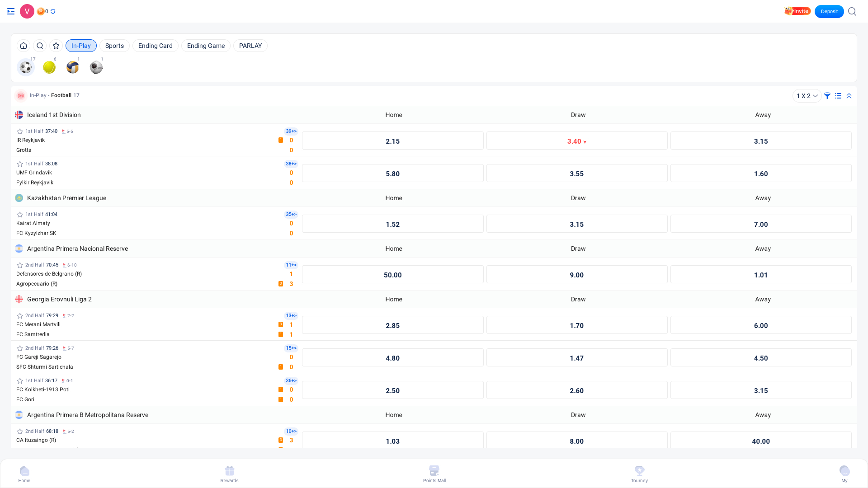
Task: Bet draw odds 2.60 Kolkheti Poti match
Action: point(577,390)
